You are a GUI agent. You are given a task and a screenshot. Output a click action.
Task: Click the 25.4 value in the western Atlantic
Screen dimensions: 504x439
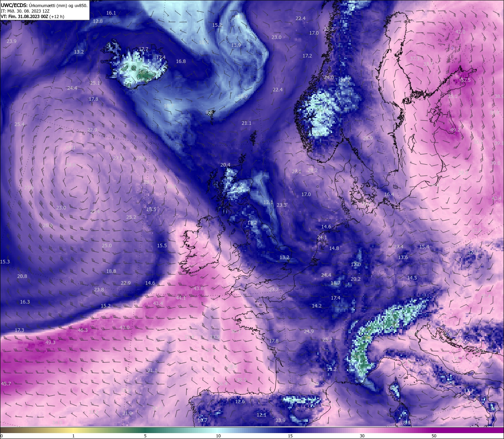(19, 124)
